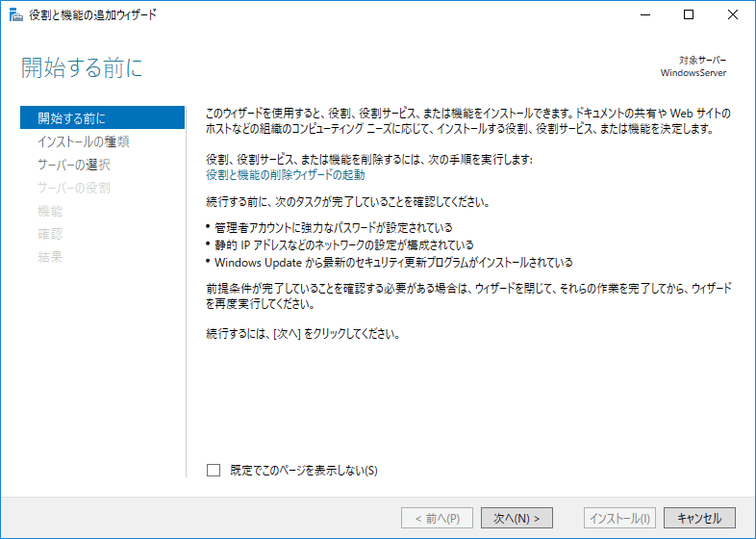
Task: Select 開始する前に in the sidebar
Action: click(x=72, y=118)
